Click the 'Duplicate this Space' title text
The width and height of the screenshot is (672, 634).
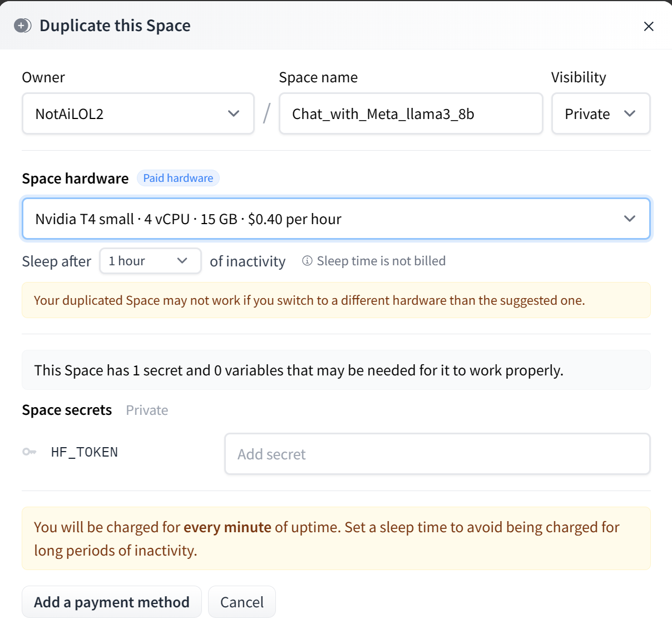coord(115,26)
